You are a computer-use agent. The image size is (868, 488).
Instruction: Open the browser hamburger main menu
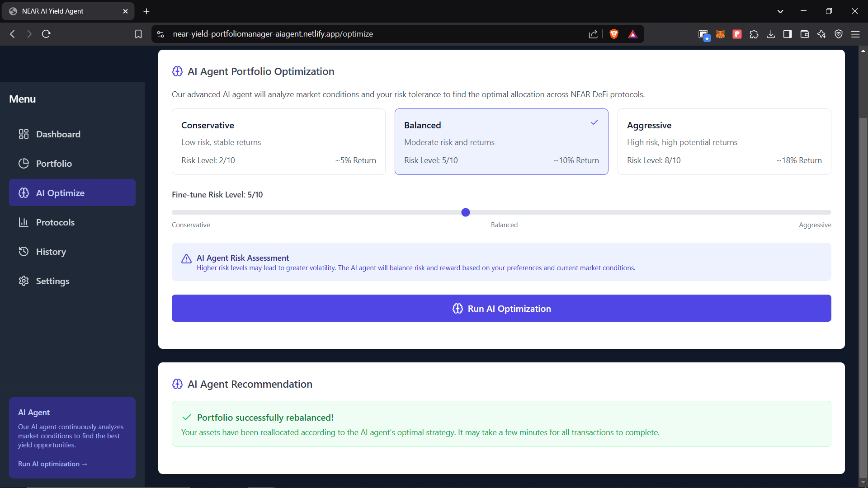click(855, 34)
